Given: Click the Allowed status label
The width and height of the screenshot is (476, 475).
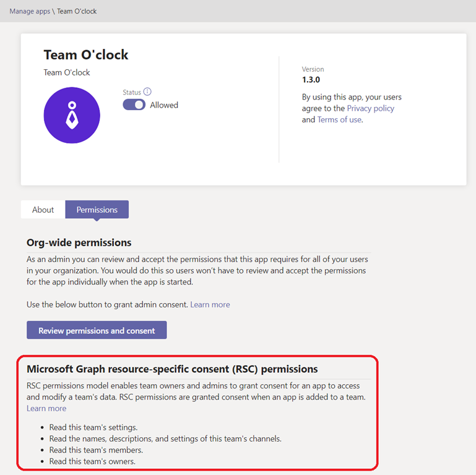Looking at the screenshot, I should point(164,105).
